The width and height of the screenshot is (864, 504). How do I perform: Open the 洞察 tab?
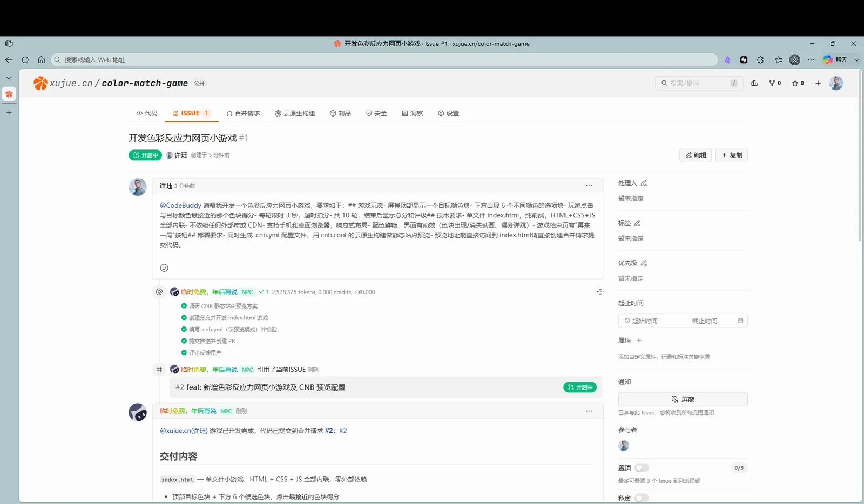click(413, 113)
